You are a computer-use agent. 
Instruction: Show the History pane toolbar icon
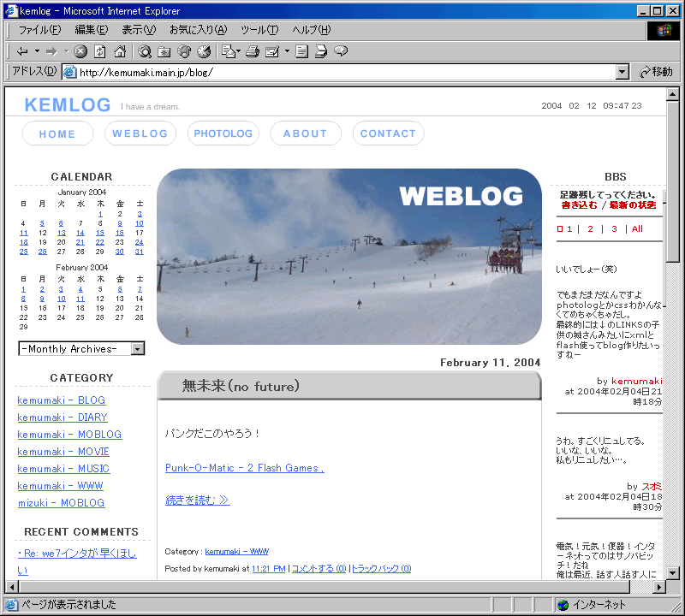tap(204, 51)
